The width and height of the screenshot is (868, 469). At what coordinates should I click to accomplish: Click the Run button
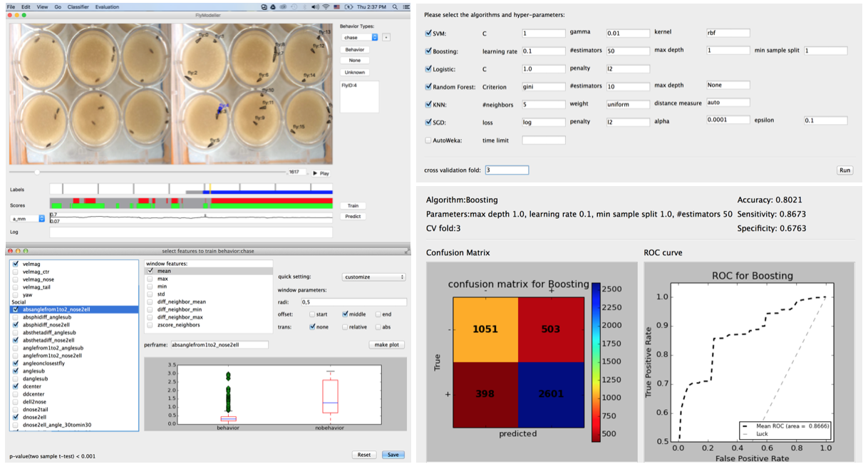click(844, 170)
